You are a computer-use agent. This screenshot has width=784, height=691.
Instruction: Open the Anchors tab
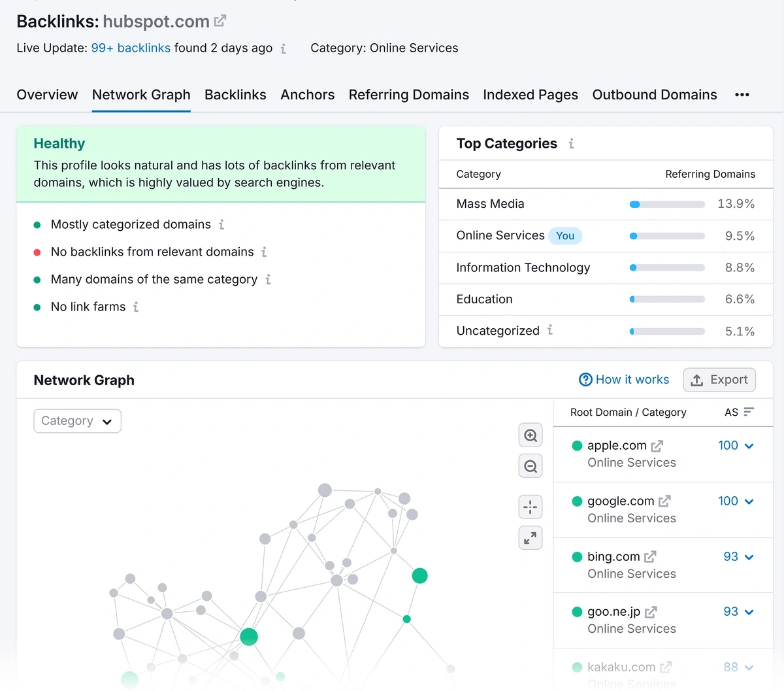point(307,95)
